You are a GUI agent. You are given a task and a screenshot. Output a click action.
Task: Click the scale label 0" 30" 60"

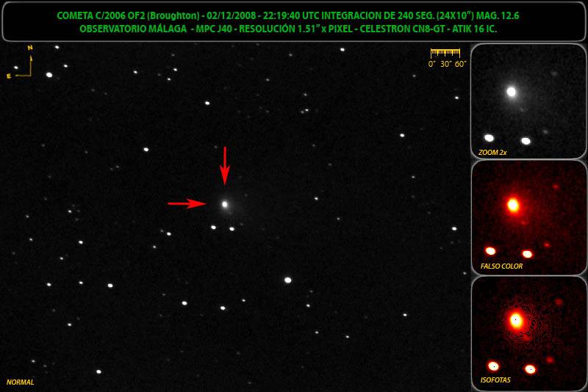pos(447,64)
